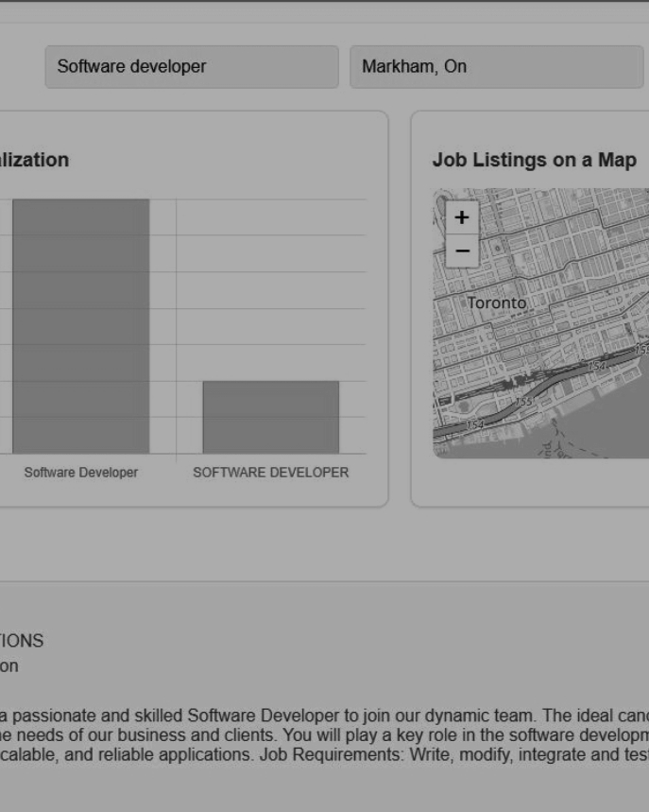The image size is (649, 812).
Task: Select the short 'SOFTWARE DEVELOPER' chart bar
Action: tap(270, 417)
